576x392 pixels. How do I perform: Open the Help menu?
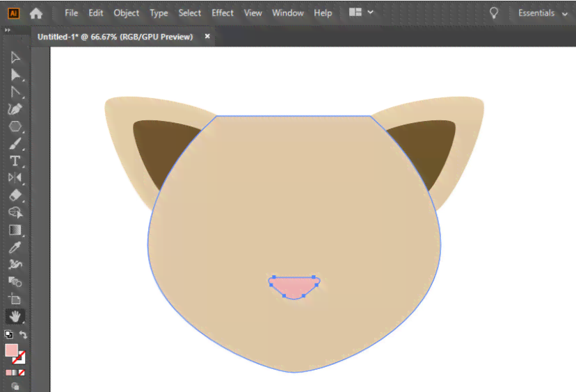click(323, 13)
